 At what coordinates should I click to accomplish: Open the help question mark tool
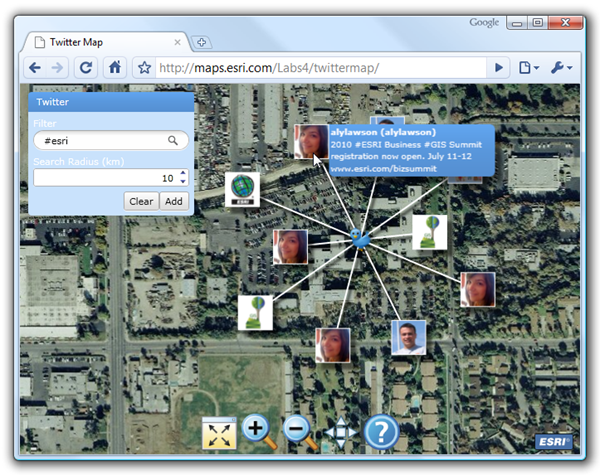click(x=381, y=433)
